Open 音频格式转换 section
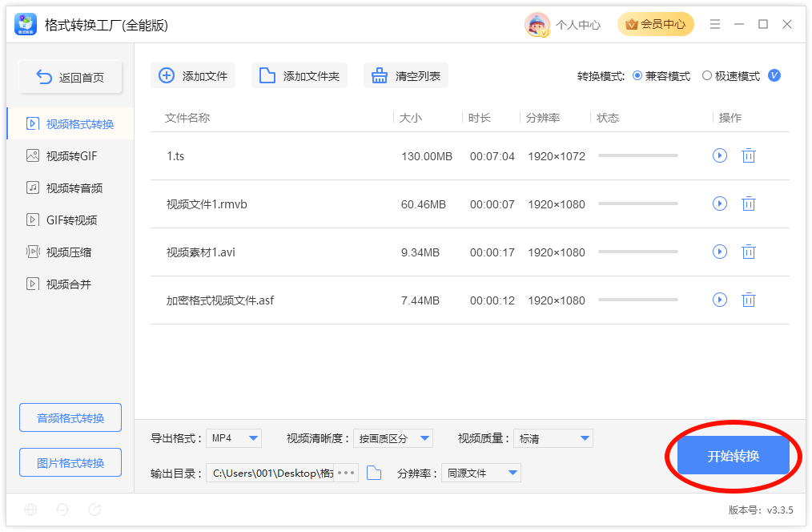Viewport: 812px width, 532px height. [x=70, y=417]
